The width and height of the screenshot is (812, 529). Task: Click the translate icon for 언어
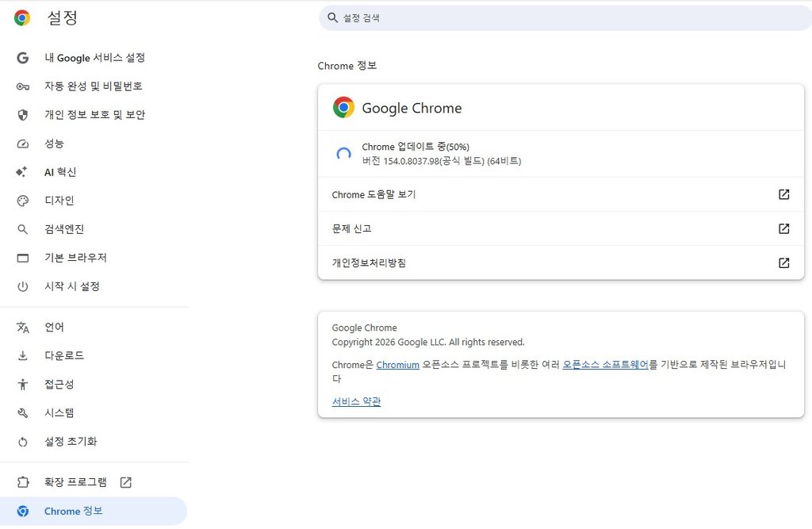pyautogui.click(x=23, y=327)
